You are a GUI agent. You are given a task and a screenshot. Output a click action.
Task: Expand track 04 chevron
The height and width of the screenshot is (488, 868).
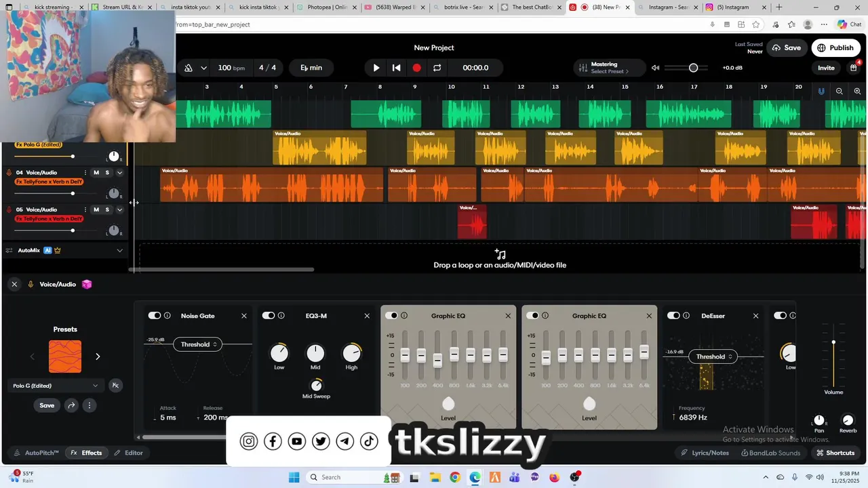click(120, 173)
